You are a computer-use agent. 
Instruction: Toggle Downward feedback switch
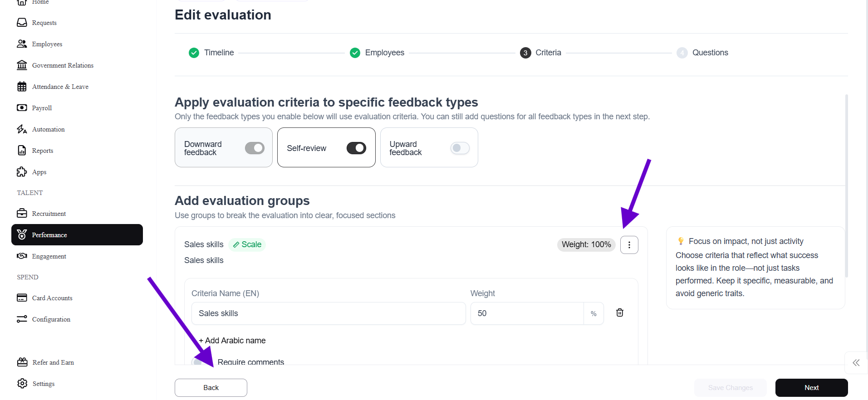[x=255, y=148]
